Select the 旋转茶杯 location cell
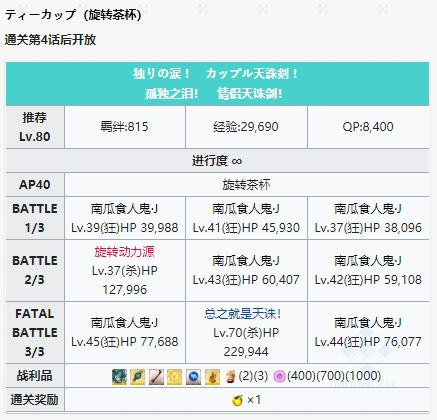The image size is (437, 420). pos(247,184)
